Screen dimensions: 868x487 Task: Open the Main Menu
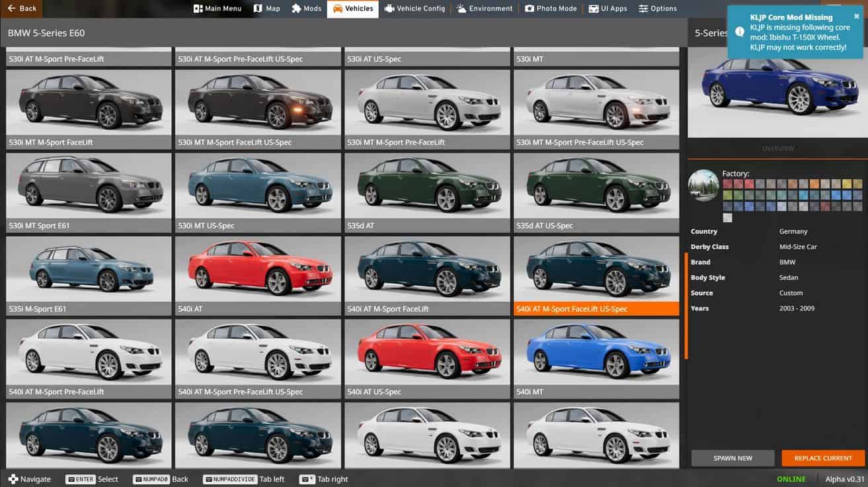pos(217,9)
